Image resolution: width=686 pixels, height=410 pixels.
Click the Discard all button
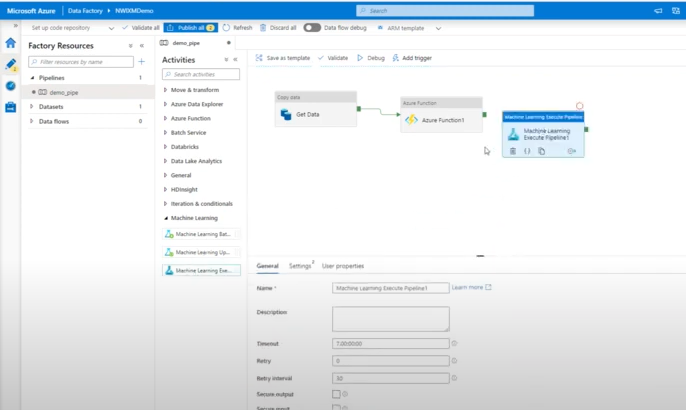278,28
